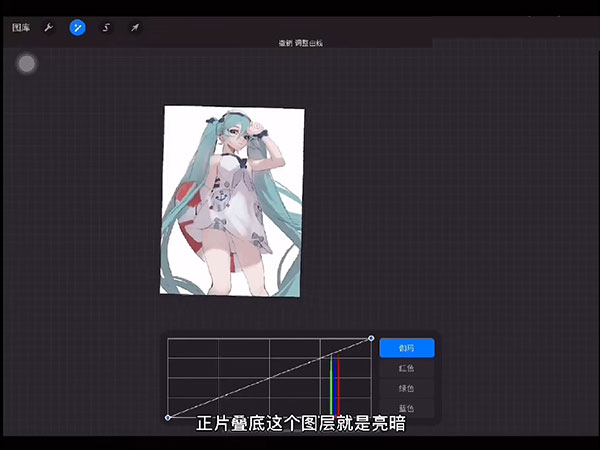Select the 伽玛 gamma channel

[406, 348]
